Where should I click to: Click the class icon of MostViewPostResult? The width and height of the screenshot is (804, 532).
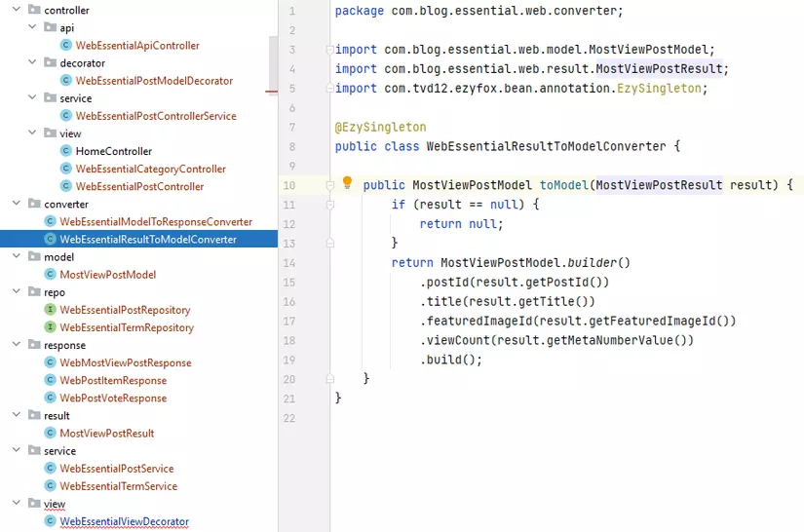50,433
